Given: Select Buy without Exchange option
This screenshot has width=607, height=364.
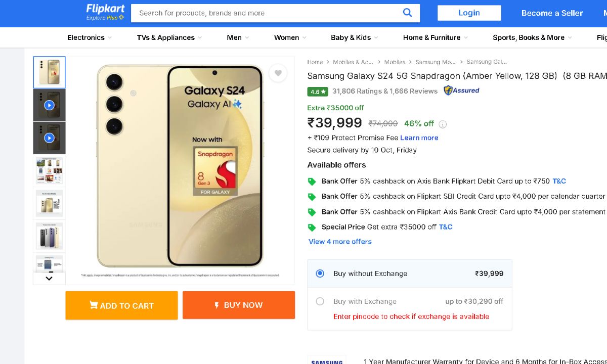Looking at the screenshot, I should [320, 274].
